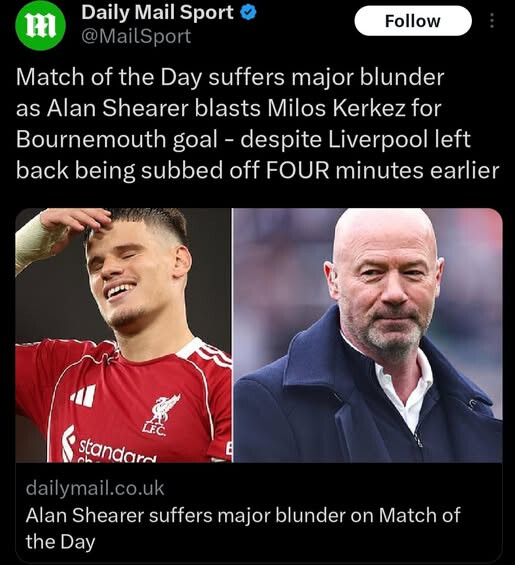
Task: Click the Daily Mail green avatar logo
Action: [x=40, y=25]
